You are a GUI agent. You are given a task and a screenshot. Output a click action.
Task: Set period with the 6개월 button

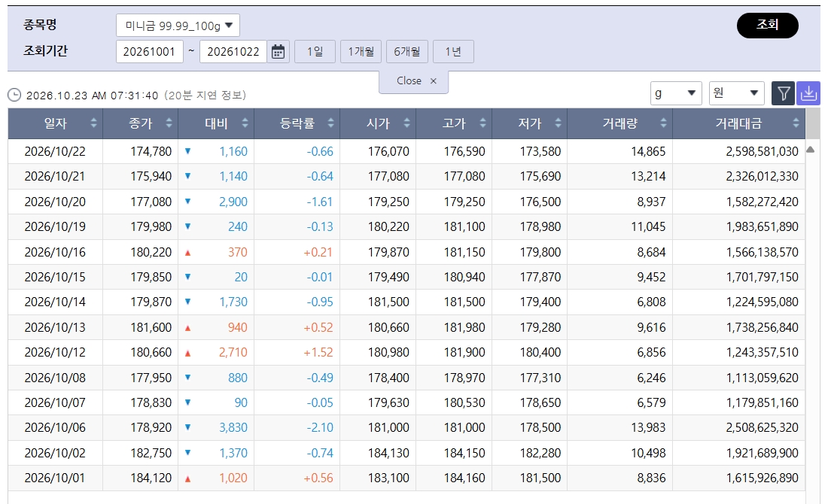(406, 52)
